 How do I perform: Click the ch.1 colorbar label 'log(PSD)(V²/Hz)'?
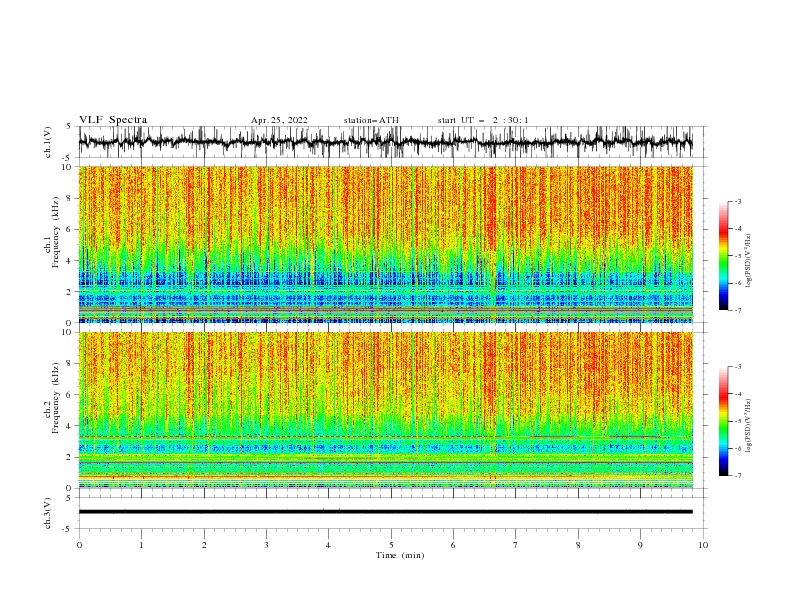(748, 261)
